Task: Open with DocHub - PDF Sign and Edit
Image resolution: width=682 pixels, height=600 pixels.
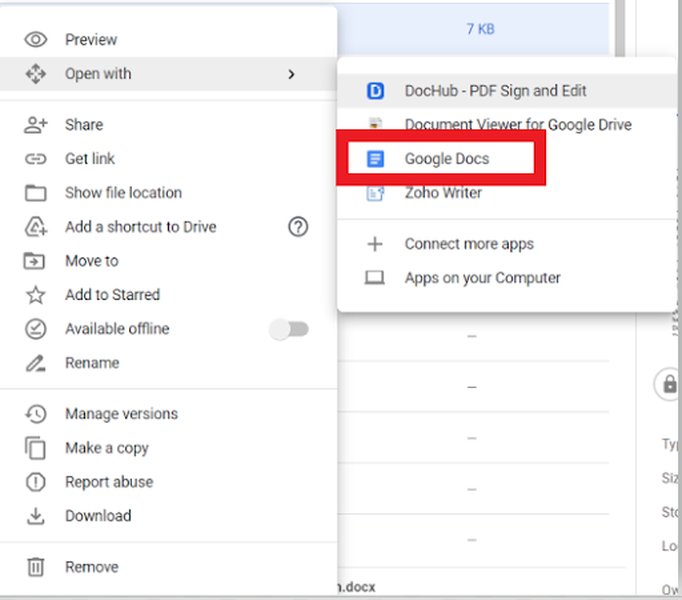Action: (507, 91)
